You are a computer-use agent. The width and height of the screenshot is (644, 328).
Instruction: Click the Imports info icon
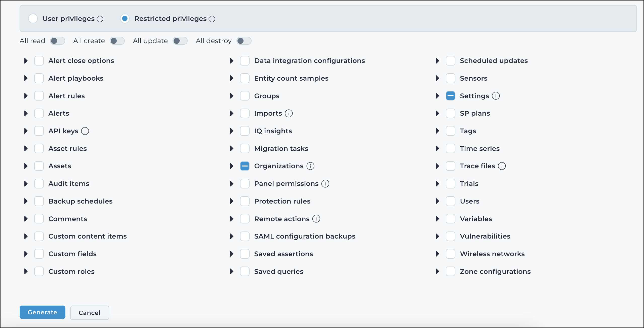coord(289,113)
